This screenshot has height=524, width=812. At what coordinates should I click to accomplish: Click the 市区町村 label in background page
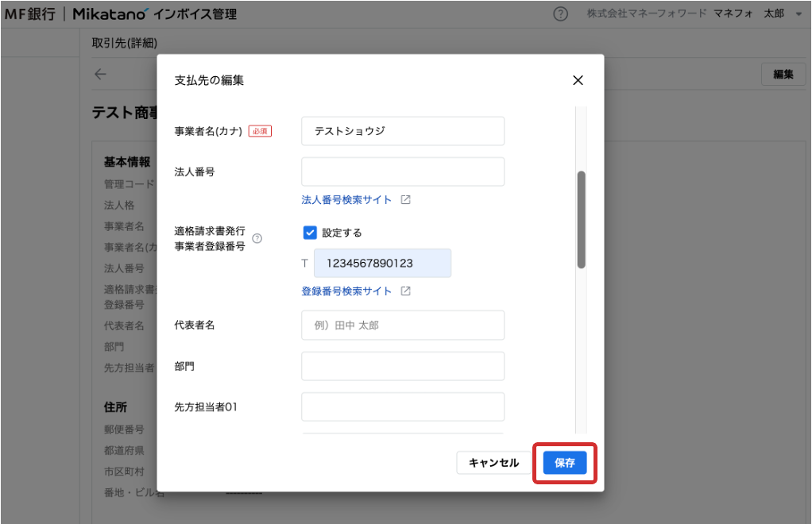point(124,472)
